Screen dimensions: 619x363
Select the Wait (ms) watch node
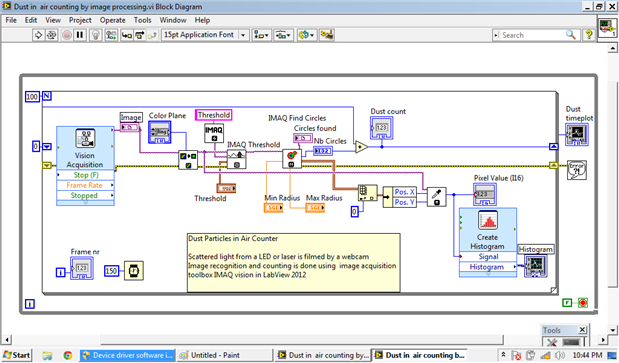(x=134, y=271)
